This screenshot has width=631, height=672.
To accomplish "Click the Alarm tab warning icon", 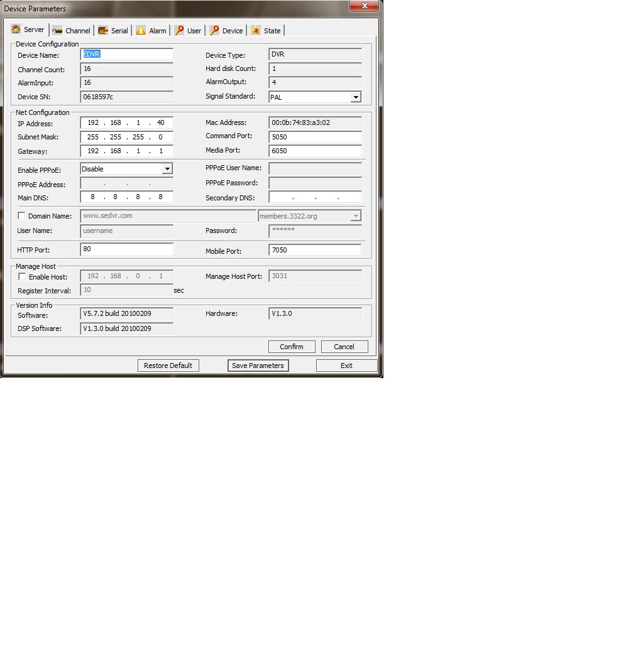I will [141, 31].
